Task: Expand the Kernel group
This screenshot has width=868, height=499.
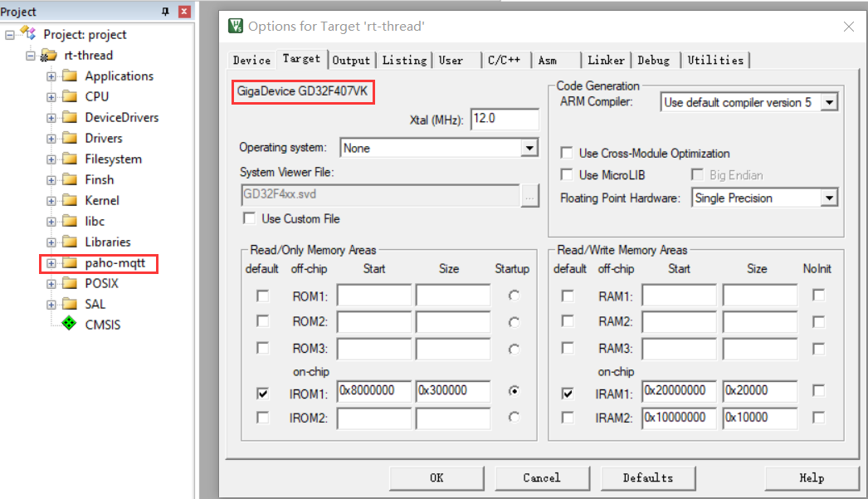Action: pyautogui.click(x=51, y=201)
